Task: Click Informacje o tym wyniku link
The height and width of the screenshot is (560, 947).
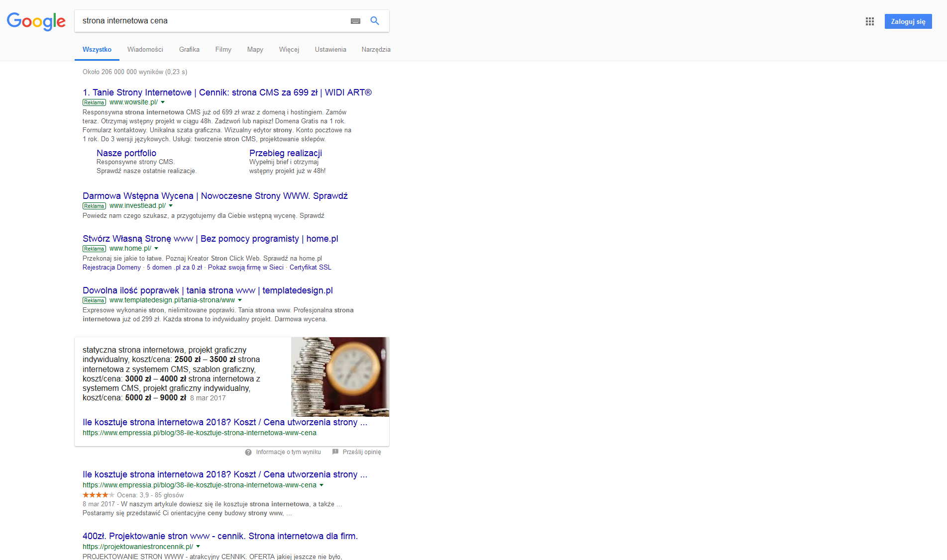Action: (289, 452)
